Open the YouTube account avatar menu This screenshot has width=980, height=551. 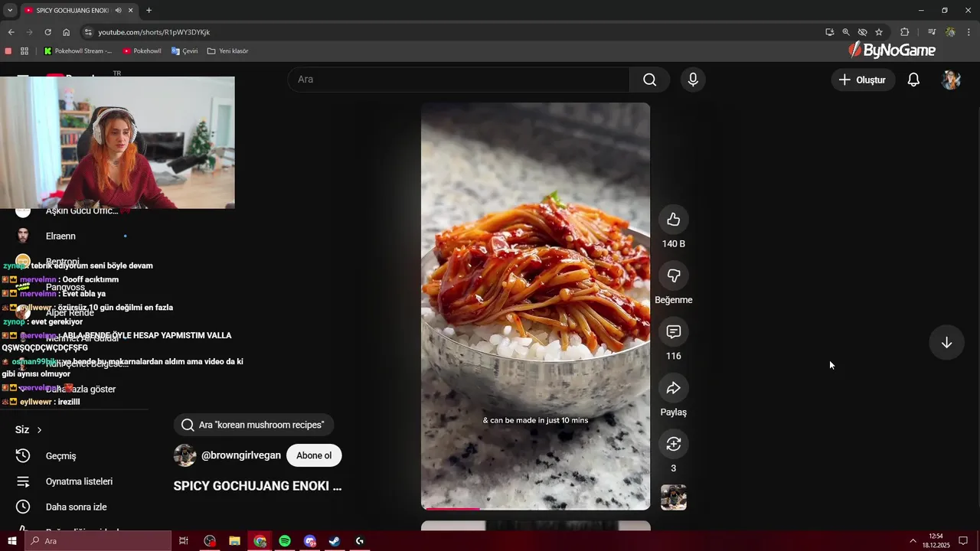pos(951,80)
